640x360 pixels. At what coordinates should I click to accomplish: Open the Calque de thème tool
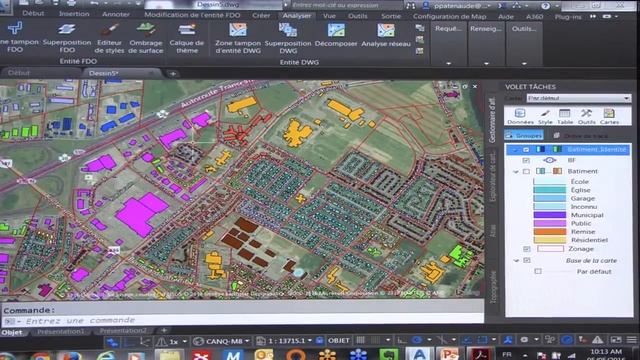[187, 38]
